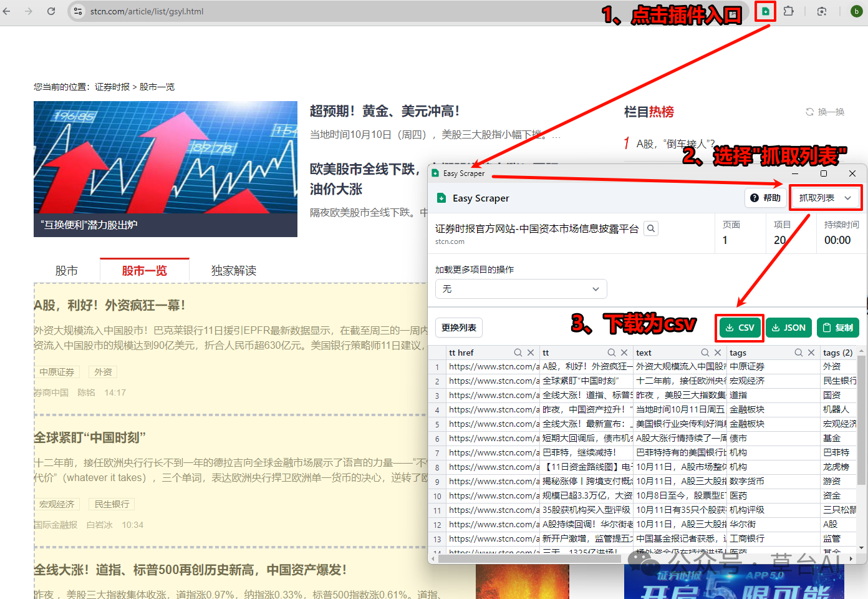Screen dimensions: 868x599
Task: Select row 12 tags cell '华尔街'
Action: tap(773, 525)
